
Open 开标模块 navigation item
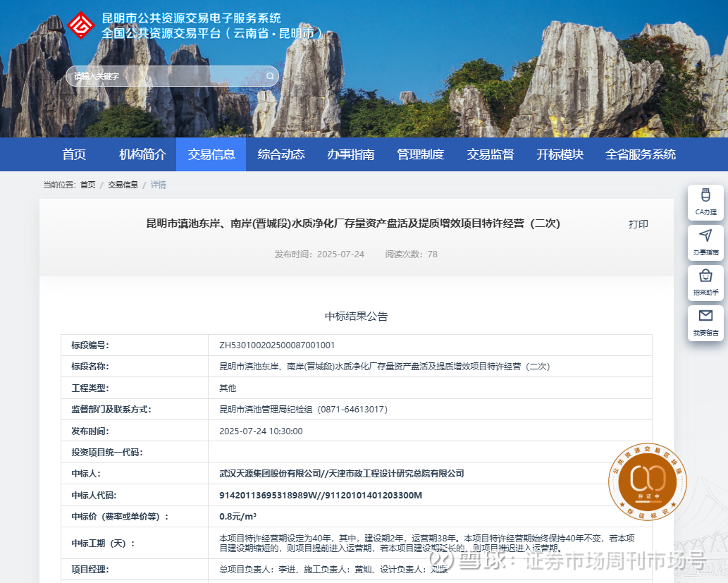[560, 154]
